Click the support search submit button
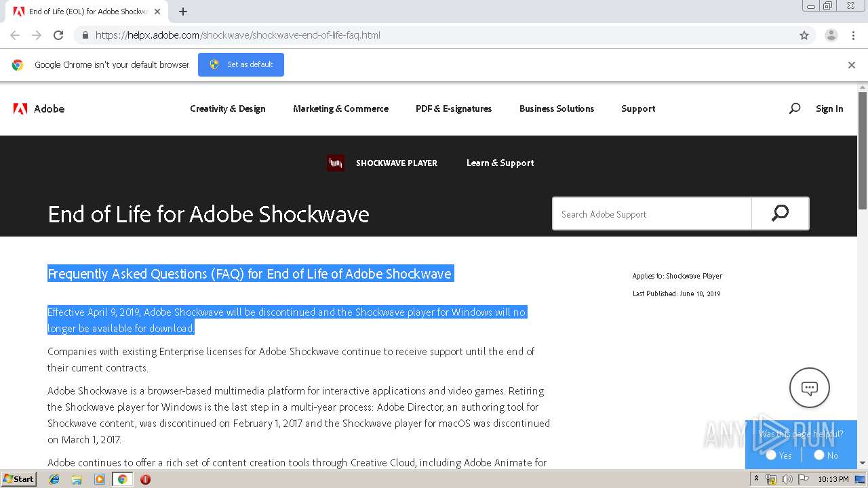The height and width of the screenshot is (488, 868). pyautogui.click(x=781, y=213)
